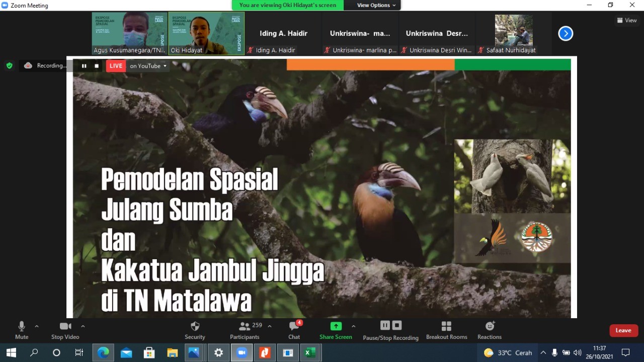Screen dimensions: 644x362
Task: Click the green Share Screen icon
Action: pos(336,326)
